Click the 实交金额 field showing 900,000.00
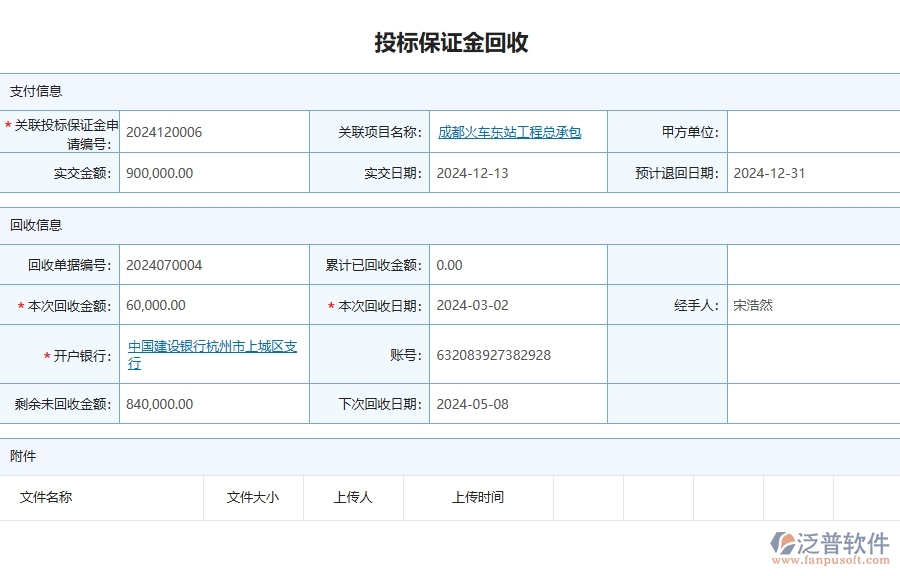900x576 pixels. pos(162,172)
